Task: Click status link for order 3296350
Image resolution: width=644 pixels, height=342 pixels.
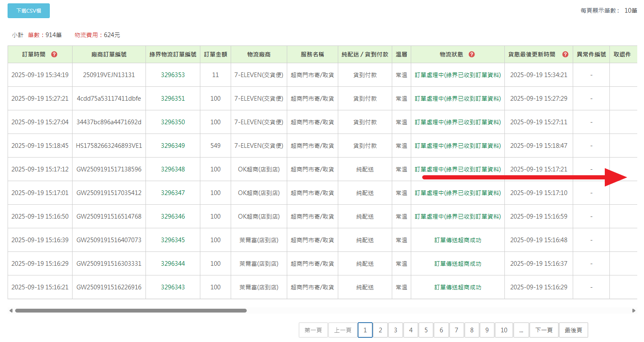Action: [x=458, y=122]
